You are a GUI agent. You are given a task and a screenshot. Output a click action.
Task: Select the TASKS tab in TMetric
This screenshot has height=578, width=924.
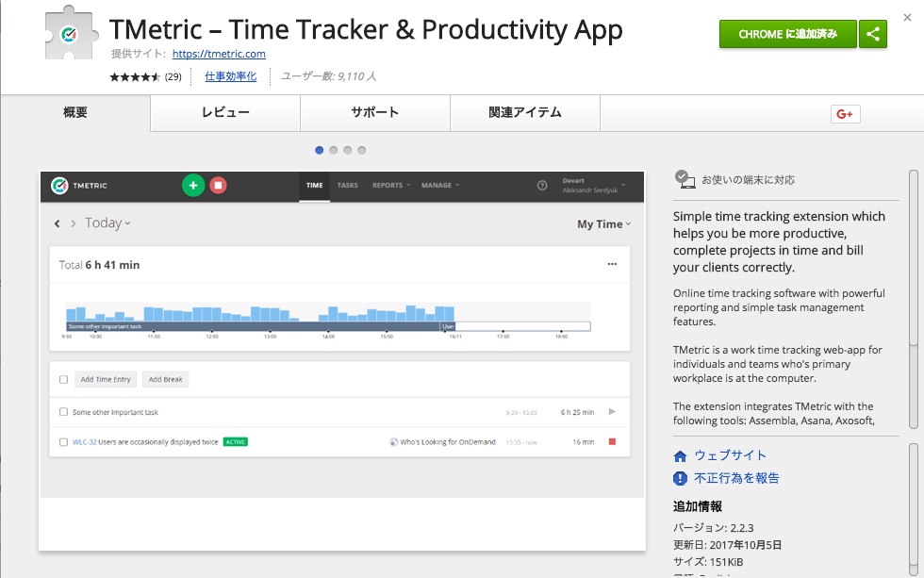[348, 186]
